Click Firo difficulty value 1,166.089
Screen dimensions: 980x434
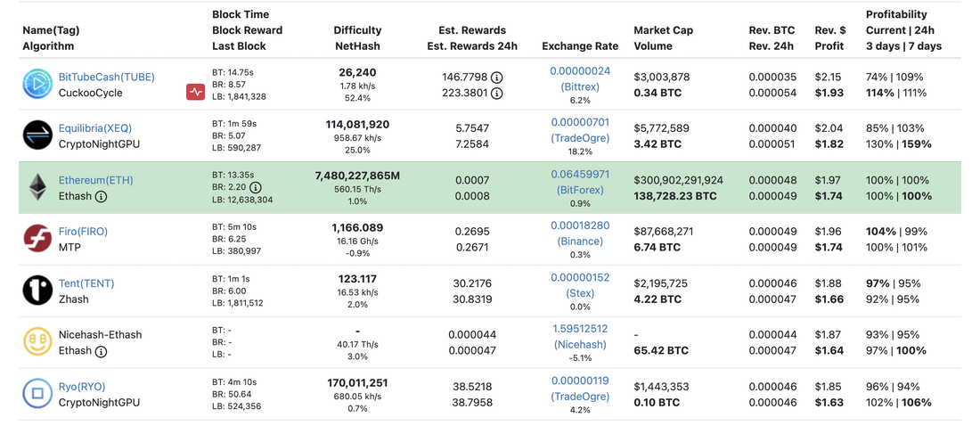tap(357, 227)
